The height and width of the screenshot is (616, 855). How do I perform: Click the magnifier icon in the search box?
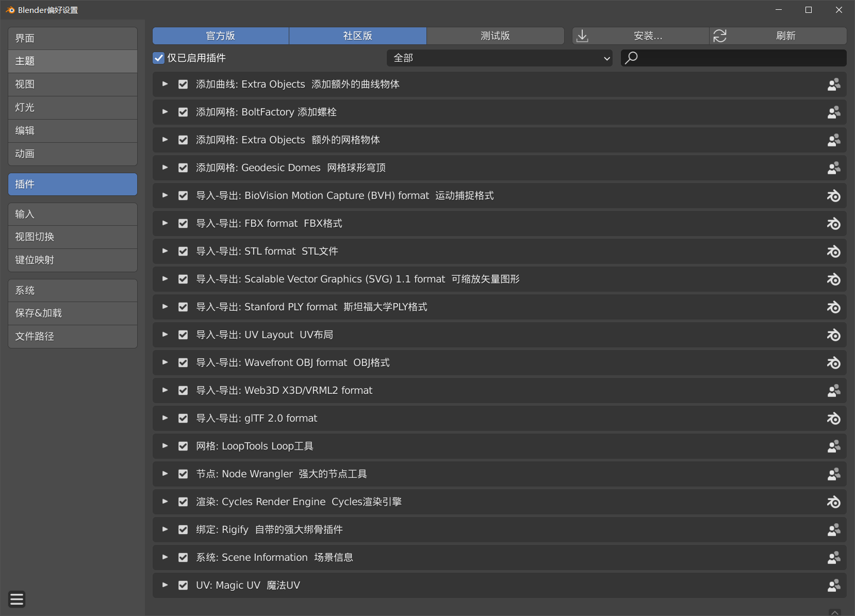pyautogui.click(x=631, y=58)
